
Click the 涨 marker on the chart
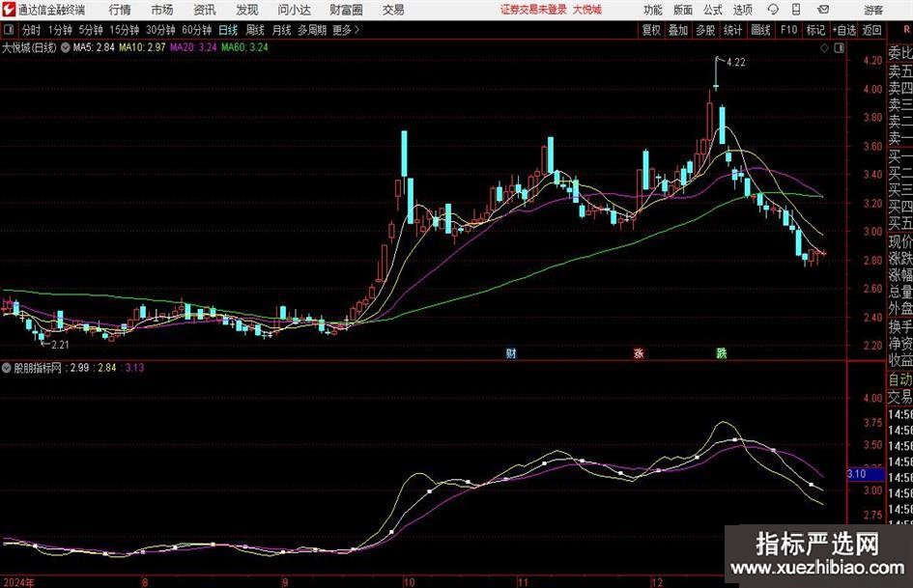(639, 353)
